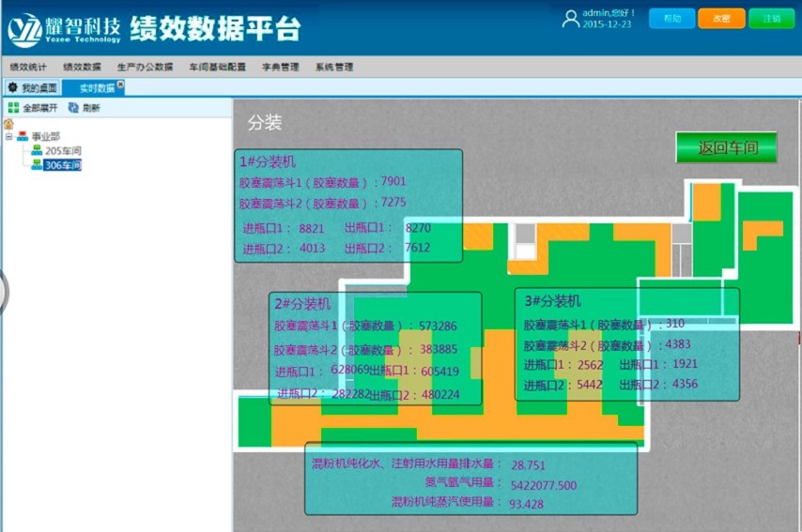This screenshot has width=802, height=532.
Task: Click the Yozee Technology logo
Action: tap(24, 30)
